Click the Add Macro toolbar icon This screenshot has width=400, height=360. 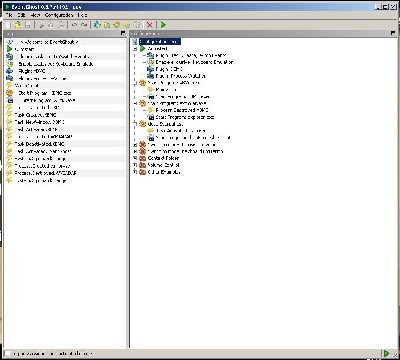(117, 25)
